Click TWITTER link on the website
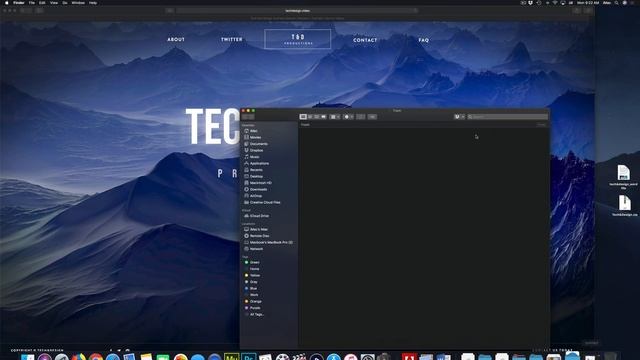Viewport: 640px width, 360px height. pyautogui.click(x=232, y=39)
